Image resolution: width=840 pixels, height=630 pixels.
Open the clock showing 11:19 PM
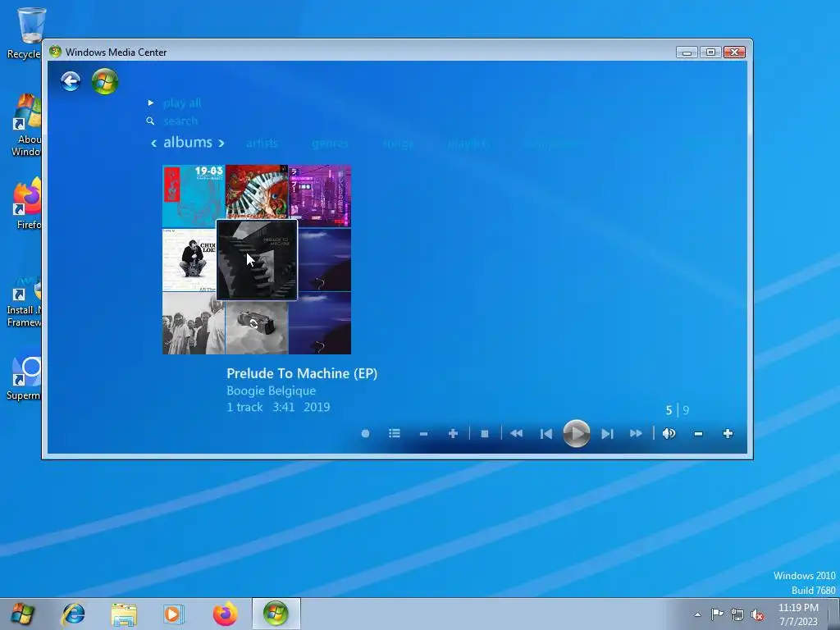coord(798,614)
